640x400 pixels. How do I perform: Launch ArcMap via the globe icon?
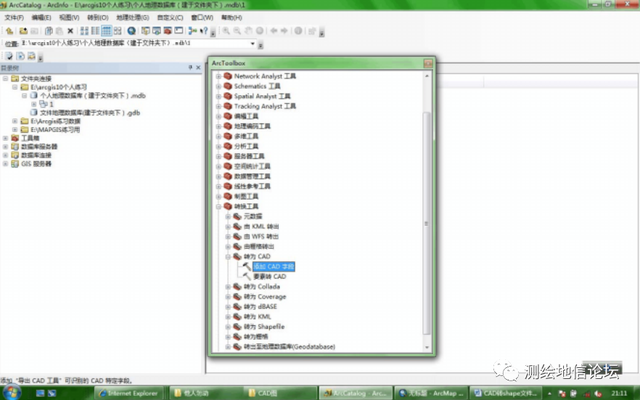[x=131, y=31]
